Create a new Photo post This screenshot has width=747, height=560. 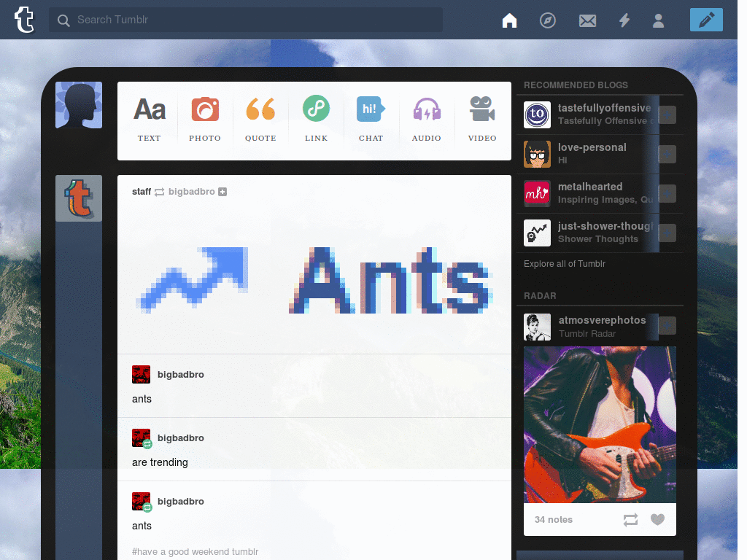205,120
